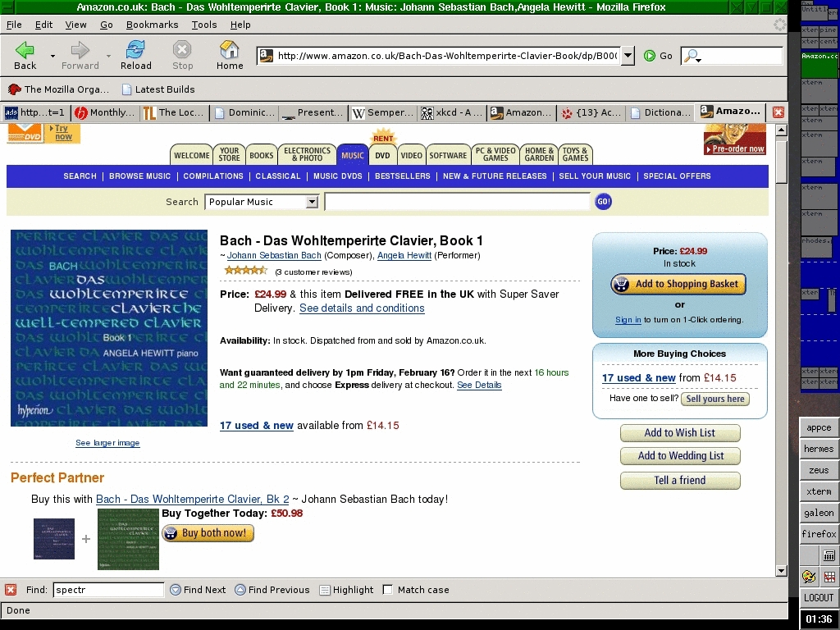Viewport: 840px width, 630px height.
Task: Expand the URL bar history dropdown
Action: [x=628, y=56]
